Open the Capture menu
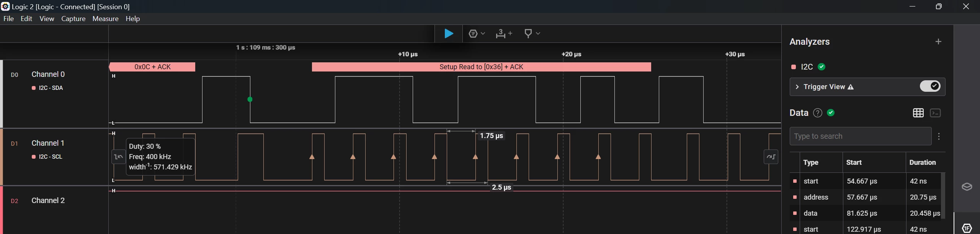The width and height of the screenshot is (980, 234). click(x=73, y=19)
